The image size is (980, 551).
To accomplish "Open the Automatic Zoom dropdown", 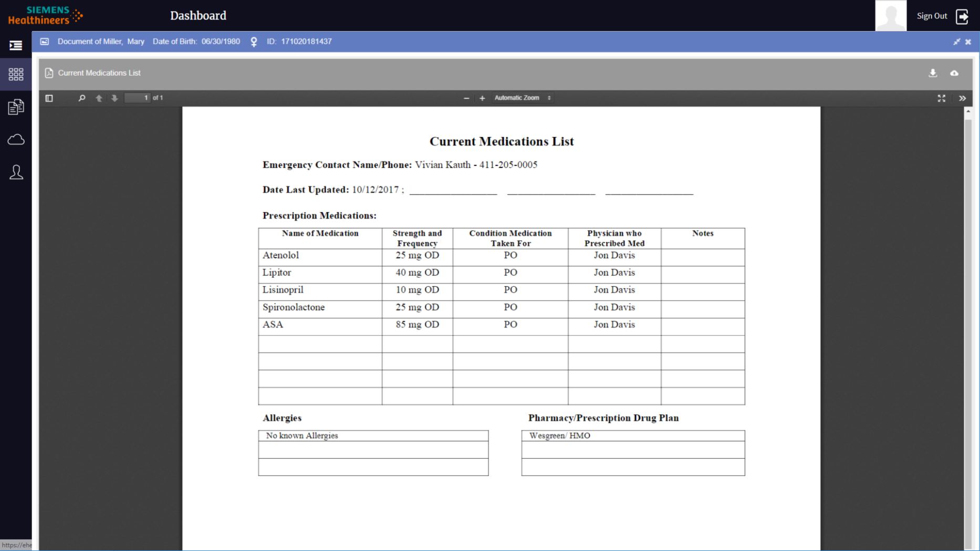I will tap(522, 98).
